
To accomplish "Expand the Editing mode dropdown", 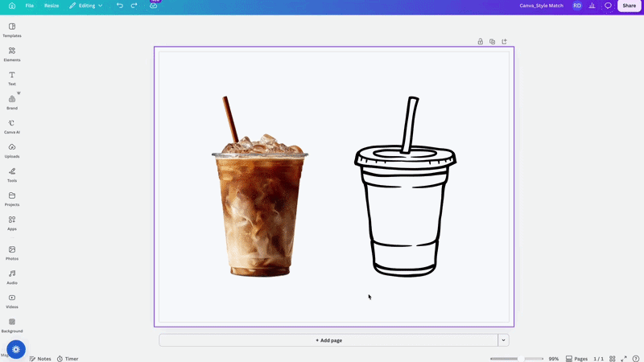I will click(86, 6).
